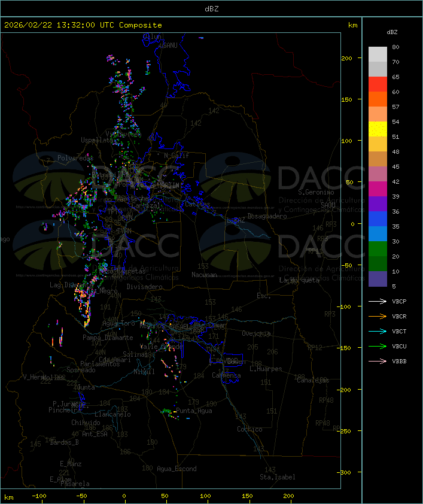423x504 pixels.
Task: Pick the light blue 35-30 dBZ swatch
Action: (378, 233)
